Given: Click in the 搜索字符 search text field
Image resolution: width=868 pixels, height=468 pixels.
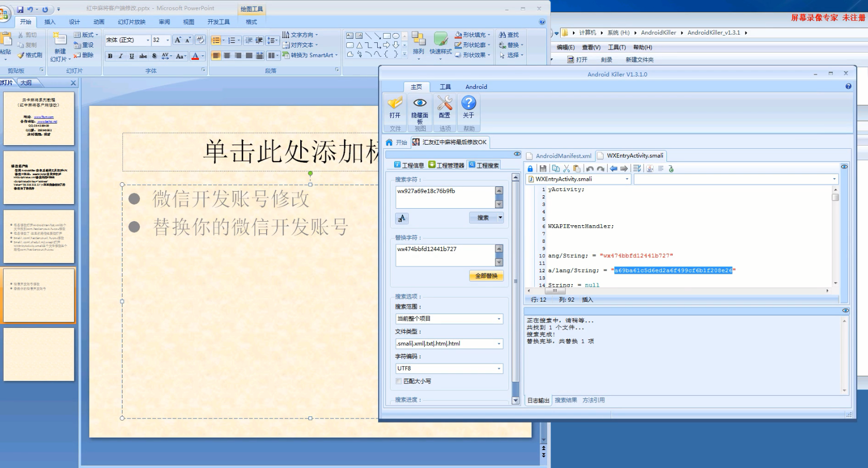Looking at the screenshot, I should 445,197.
